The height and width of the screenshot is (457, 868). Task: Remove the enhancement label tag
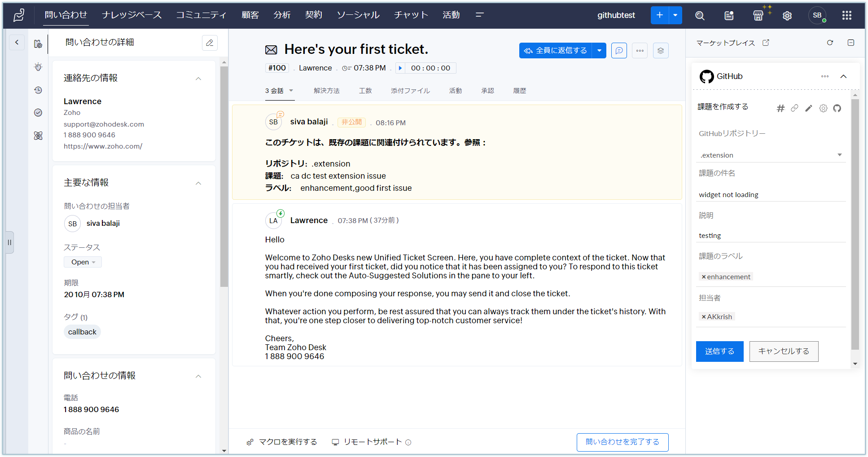[704, 277]
